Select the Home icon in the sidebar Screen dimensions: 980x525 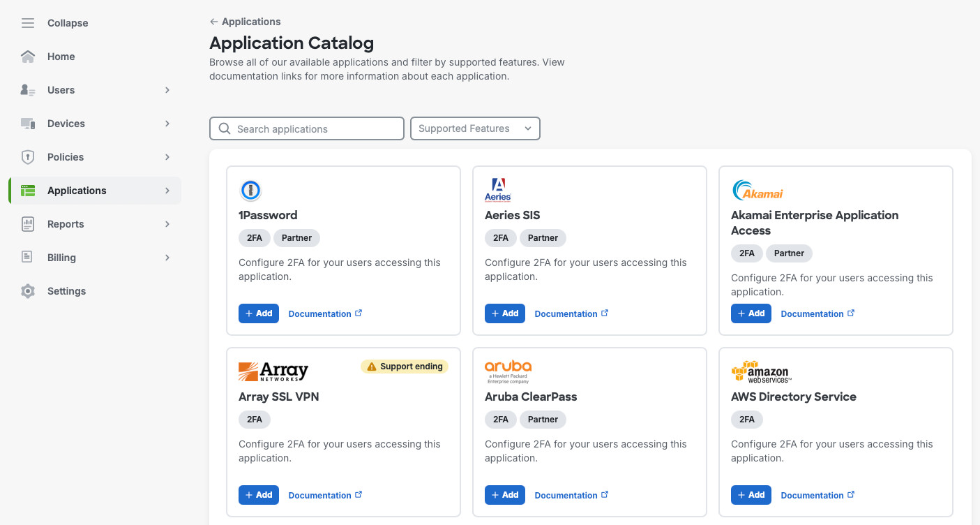click(x=27, y=57)
